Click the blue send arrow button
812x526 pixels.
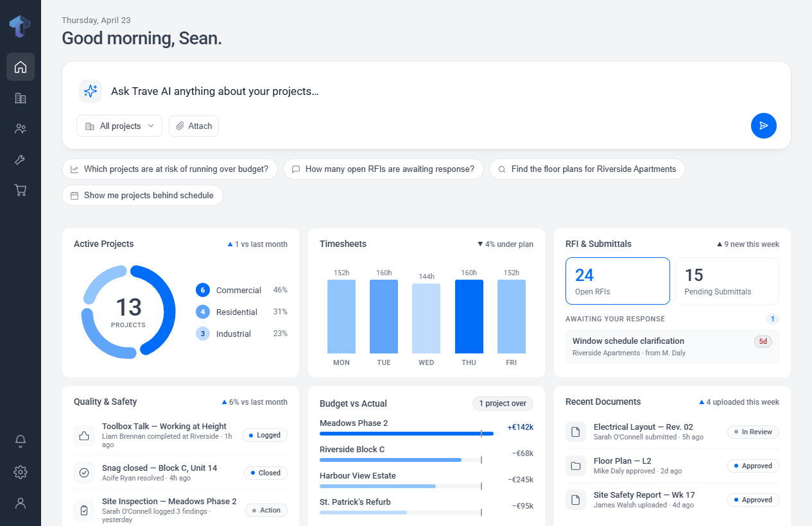coord(764,126)
